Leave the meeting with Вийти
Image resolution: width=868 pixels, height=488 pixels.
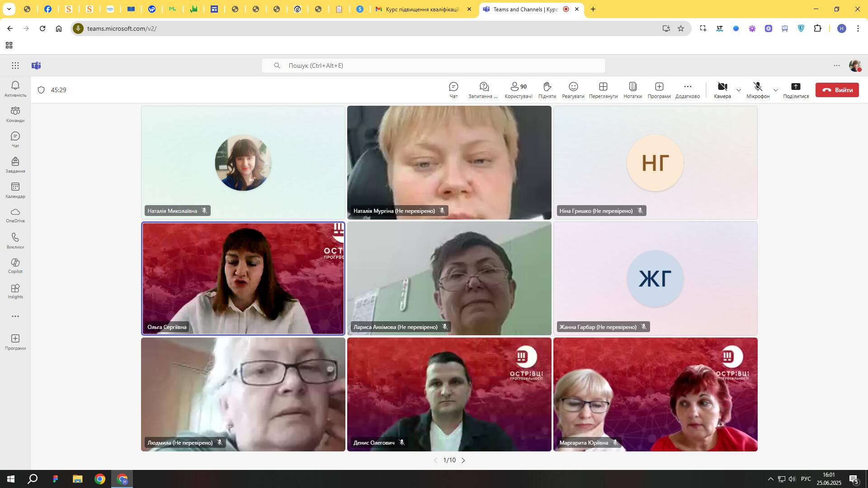tap(837, 90)
